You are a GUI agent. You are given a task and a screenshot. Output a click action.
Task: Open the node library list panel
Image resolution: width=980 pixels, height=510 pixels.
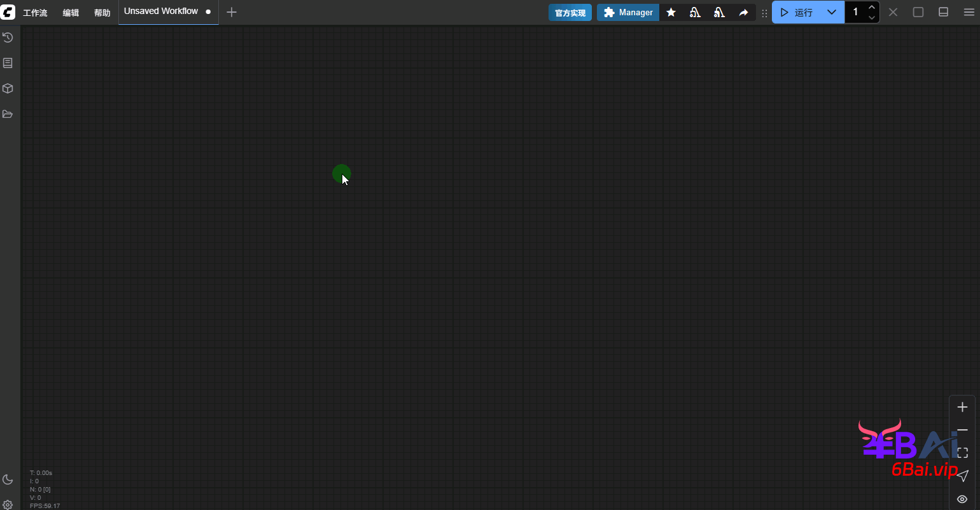tap(8, 63)
